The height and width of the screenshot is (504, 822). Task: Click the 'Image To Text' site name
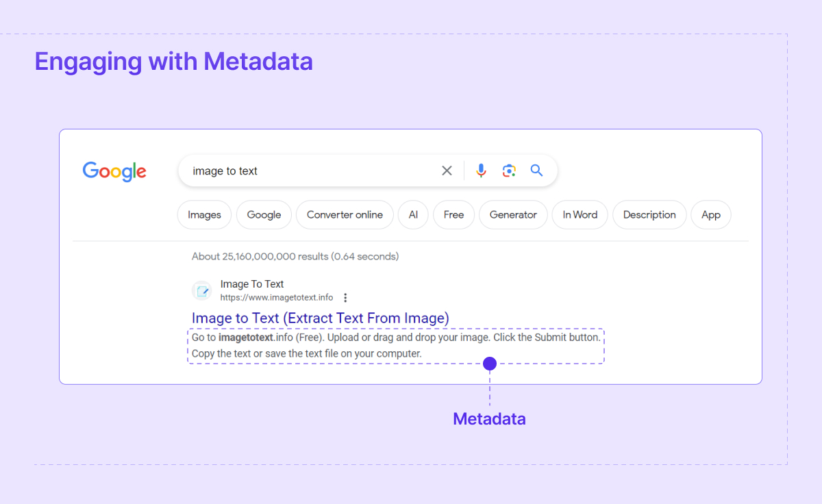point(252,284)
